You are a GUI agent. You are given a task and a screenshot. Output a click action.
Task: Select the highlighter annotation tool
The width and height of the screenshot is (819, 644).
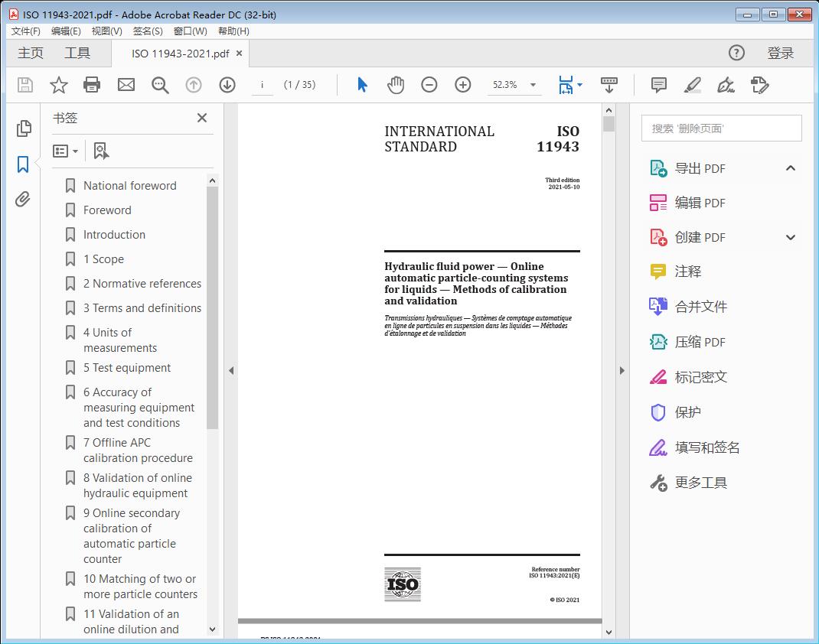click(x=692, y=85)
